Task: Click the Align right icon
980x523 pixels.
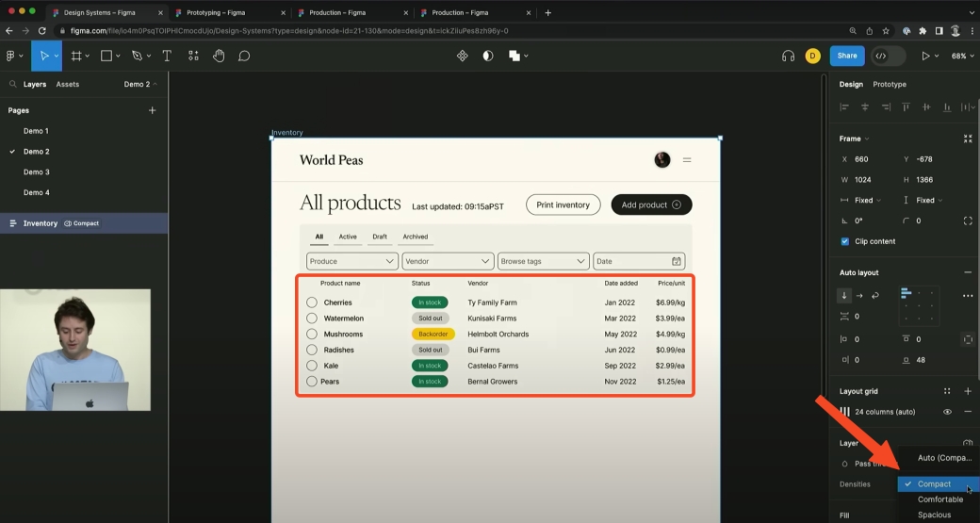Action: click(x=886, y=106)
